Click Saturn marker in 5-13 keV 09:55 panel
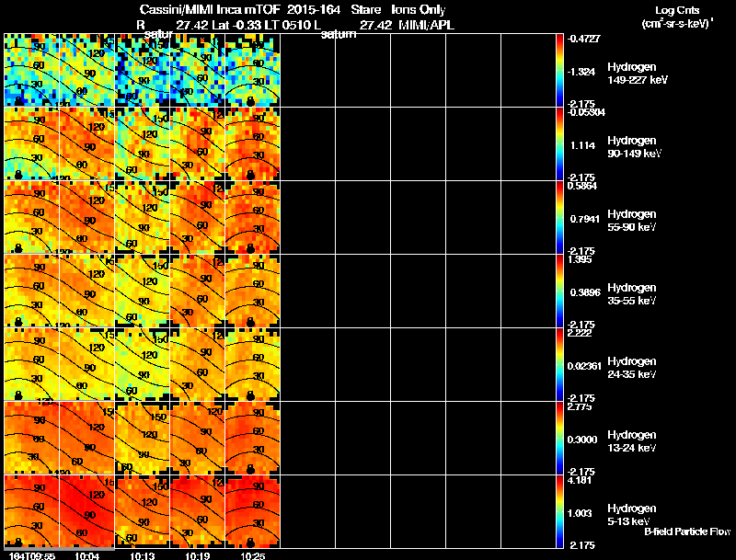Screen dimensions: 736x560 coord(18,543)
